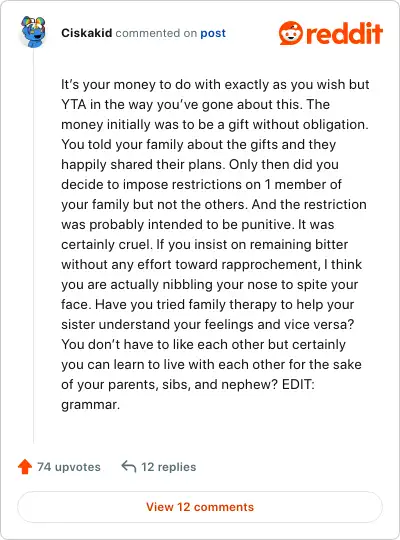Open the "12 replies" label
400x540 pixels.
pos(168,467)
